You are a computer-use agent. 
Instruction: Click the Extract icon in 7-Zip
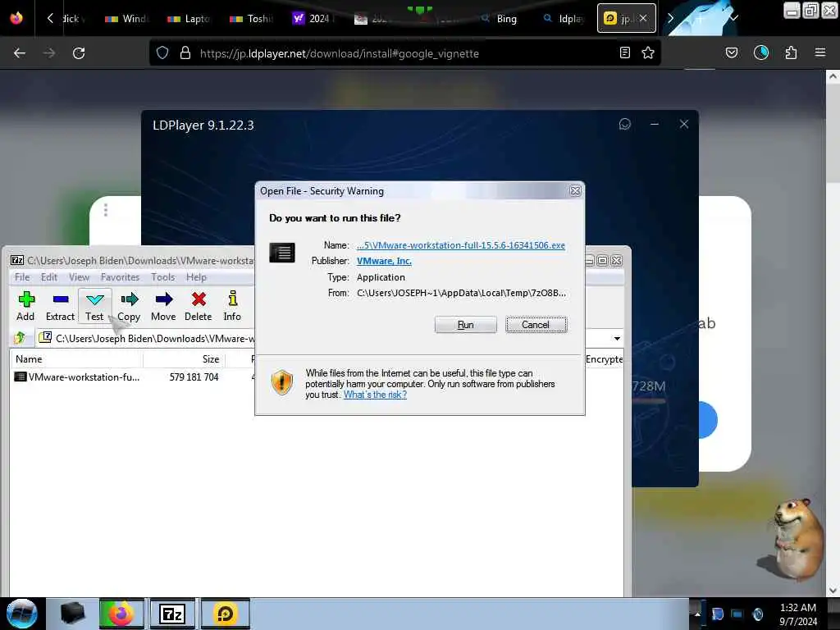pyautogui.click(x=60, y=306)
